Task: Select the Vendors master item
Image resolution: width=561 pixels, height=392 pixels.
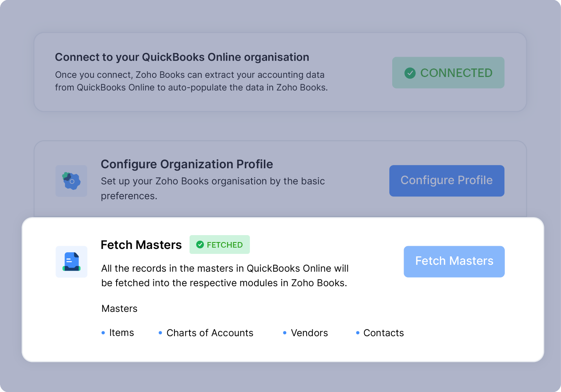Action: (x=309, y=333)
